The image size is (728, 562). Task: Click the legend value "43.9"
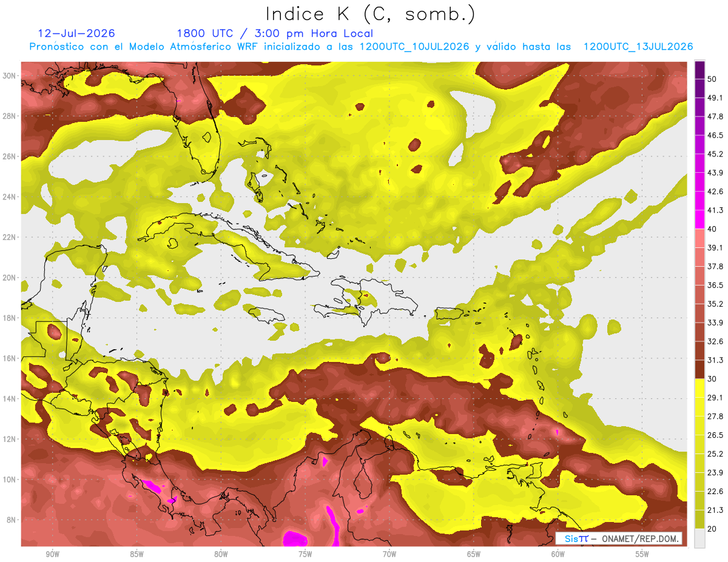715,173
